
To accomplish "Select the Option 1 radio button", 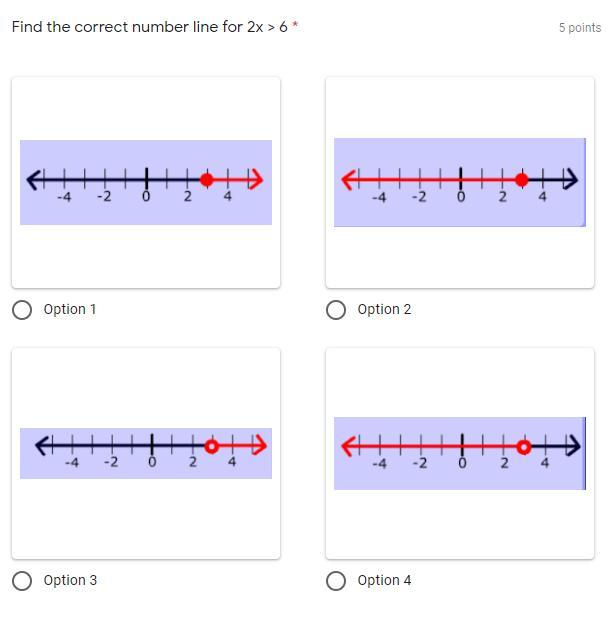I will [22, 310].
